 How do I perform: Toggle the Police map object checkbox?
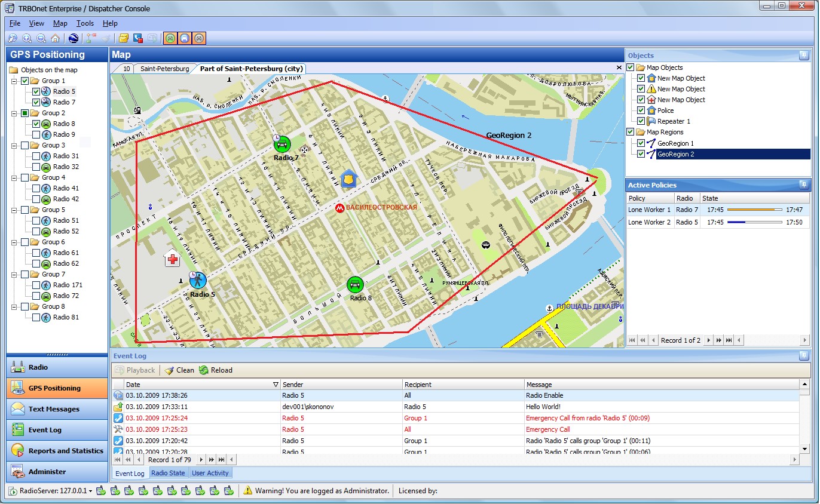641,110
